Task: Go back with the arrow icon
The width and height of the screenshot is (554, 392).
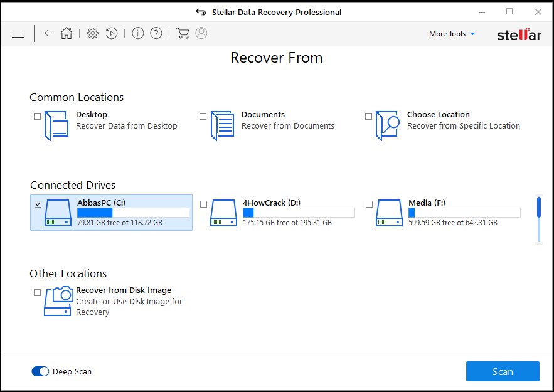Action: pos(48,33)
